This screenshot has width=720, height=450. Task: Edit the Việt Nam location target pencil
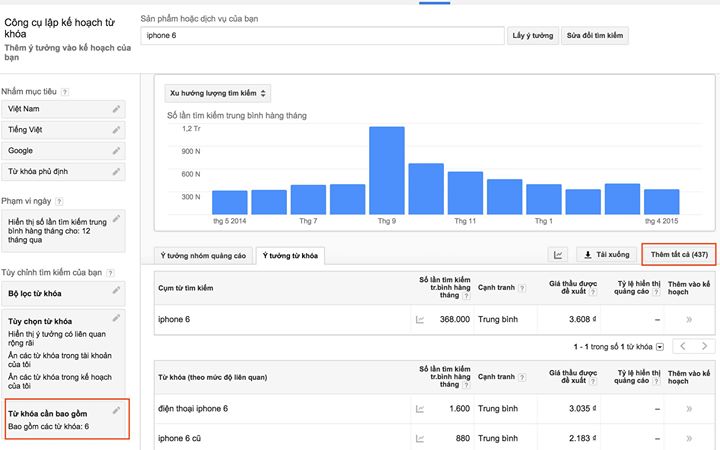point(116,109)
